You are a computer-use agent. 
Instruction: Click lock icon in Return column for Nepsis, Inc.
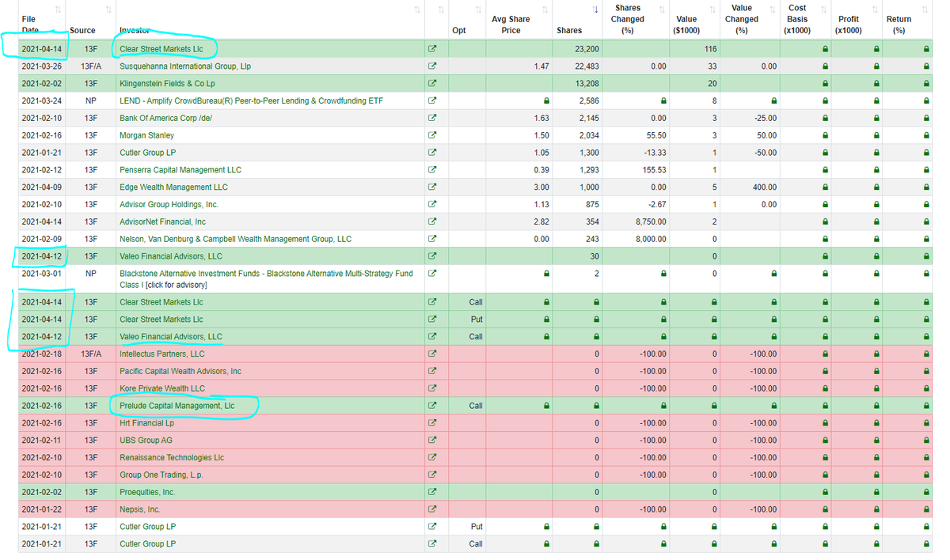(926, 509)
